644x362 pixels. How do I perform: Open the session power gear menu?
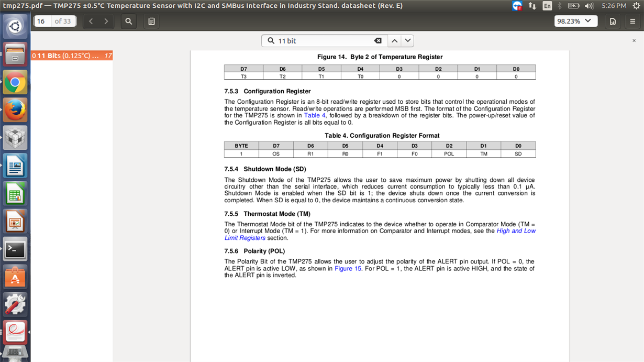click(636, 6)
